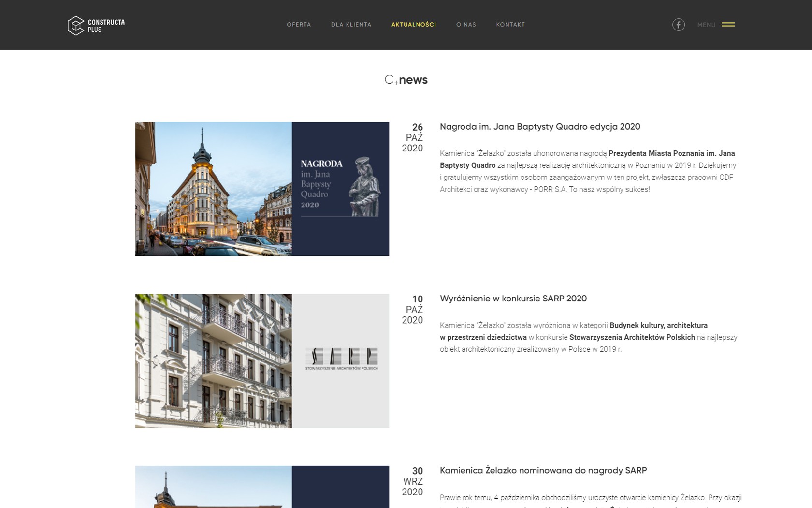Click the 26 PAŹ 2020 date

pos(412,138)
